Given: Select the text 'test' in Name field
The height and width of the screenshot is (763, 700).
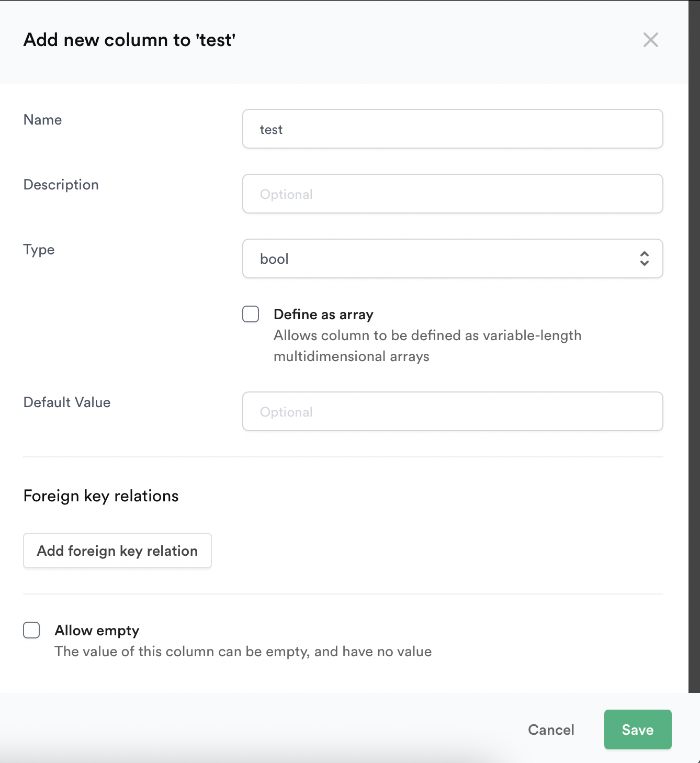Looking at the screenshot, I should point(272,129).
